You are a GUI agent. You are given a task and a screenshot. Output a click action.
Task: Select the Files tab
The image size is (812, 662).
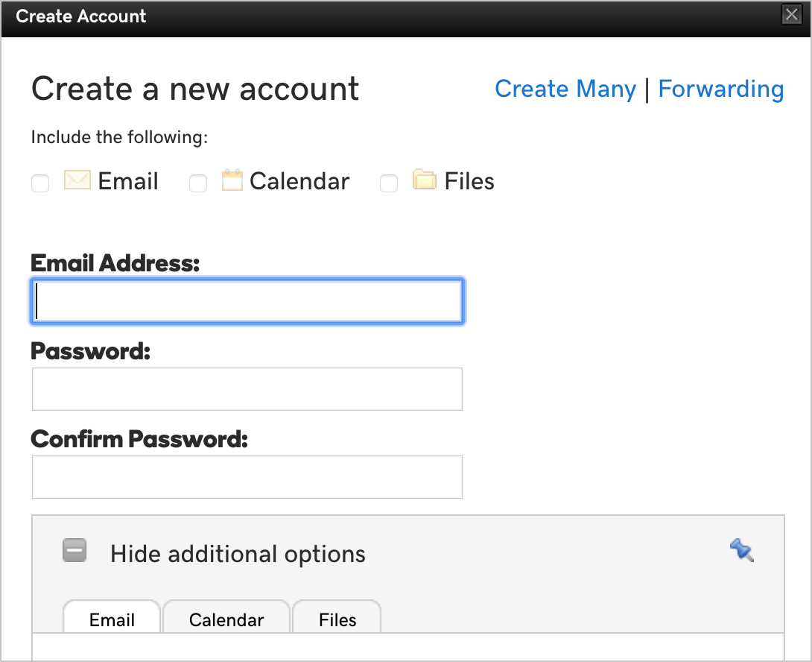tap(337, 620)
